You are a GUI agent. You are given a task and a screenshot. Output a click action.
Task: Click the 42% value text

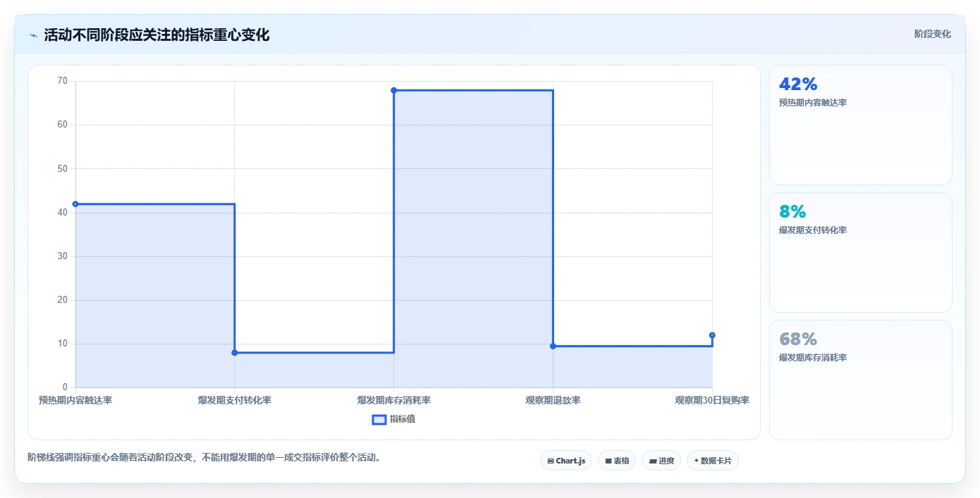tap(798, 85)
